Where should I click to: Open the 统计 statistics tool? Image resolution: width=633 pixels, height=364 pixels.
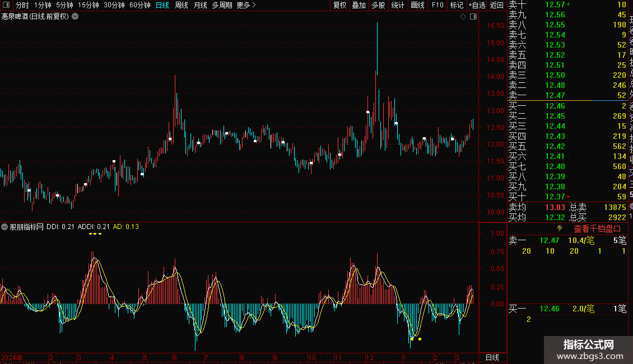pos(398,5)
